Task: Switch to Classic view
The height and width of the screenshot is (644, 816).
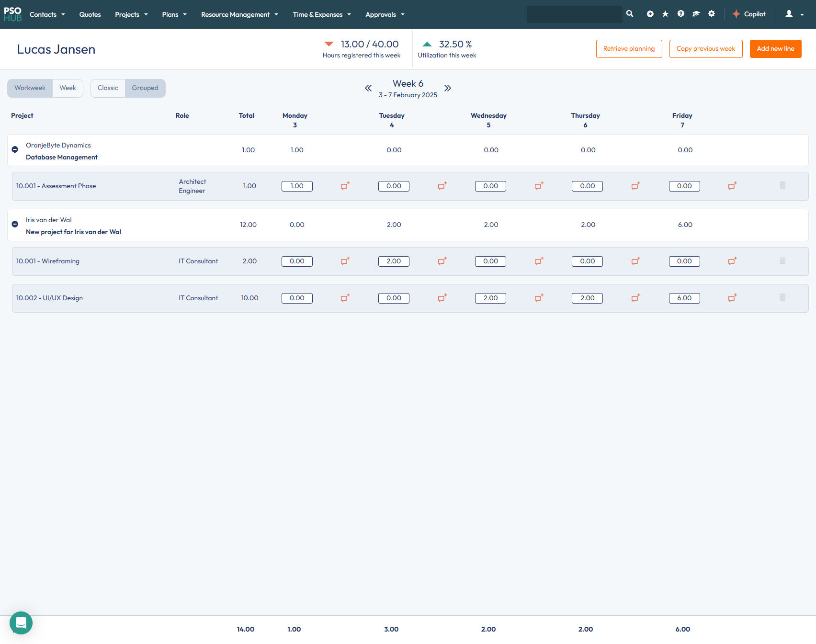Action: point(108,88)
